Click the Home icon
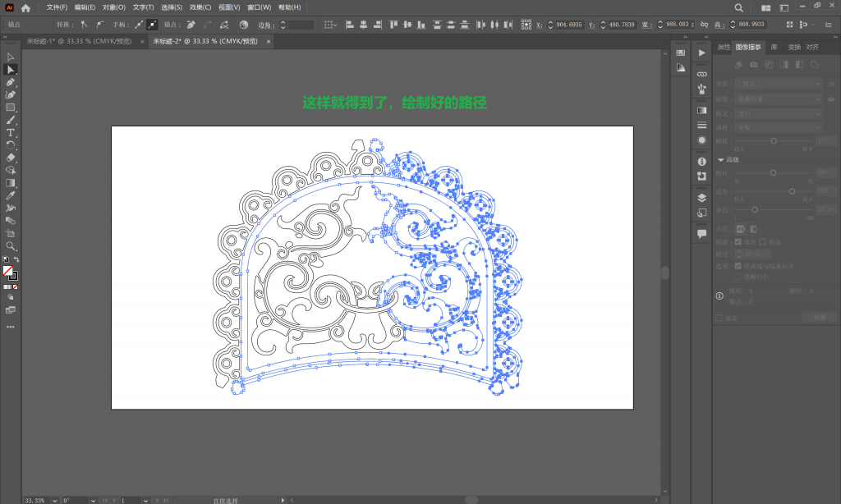 [25, 7]
